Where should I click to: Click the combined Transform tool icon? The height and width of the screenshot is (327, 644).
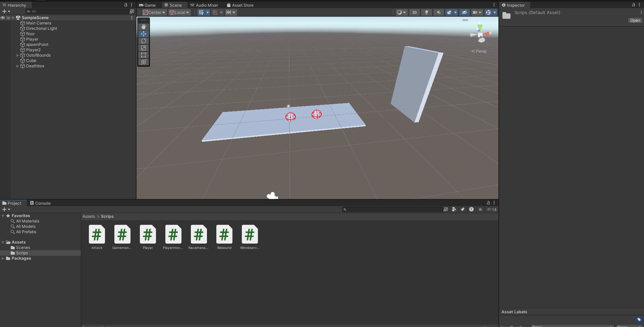click(x=144, y=62)
